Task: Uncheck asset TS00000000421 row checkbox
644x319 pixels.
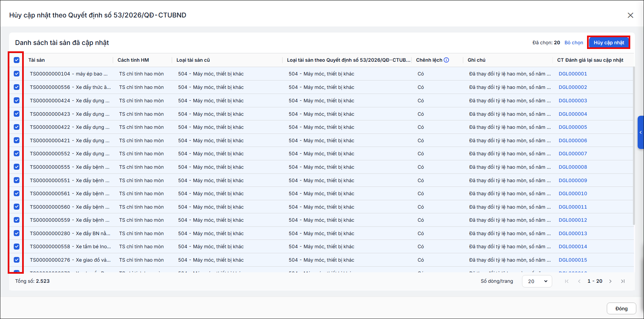Action: tap(16, 140)
